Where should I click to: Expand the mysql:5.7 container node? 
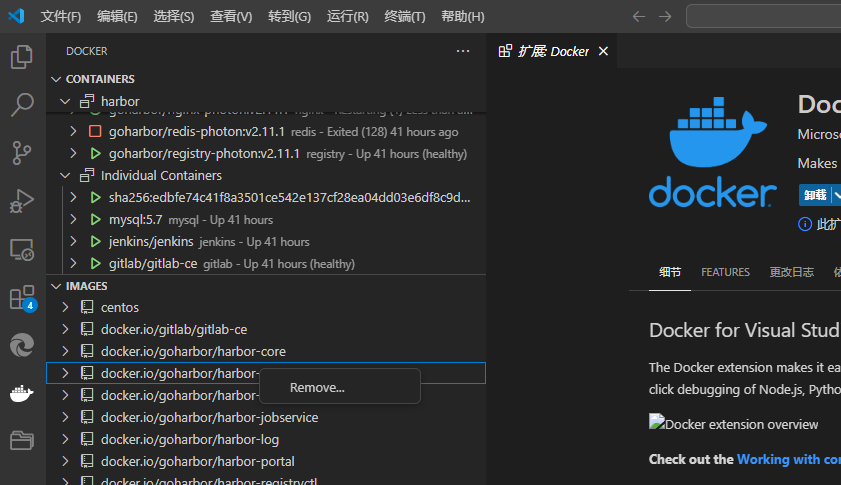[73, 219]
